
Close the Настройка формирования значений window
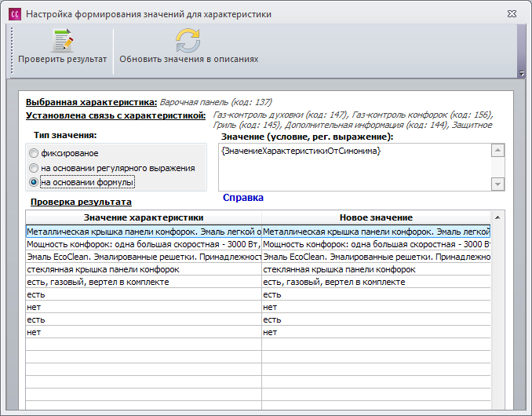512,14
